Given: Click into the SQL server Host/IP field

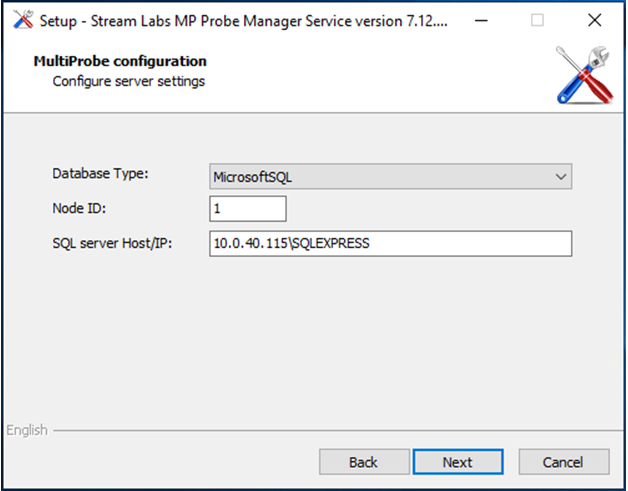Looking at the screenshot, I should click(x=390, y=244).
